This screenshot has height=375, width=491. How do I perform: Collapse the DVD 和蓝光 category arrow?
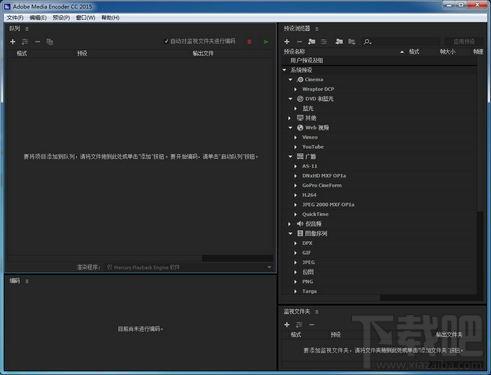pyautogui.click(x=290, y=99)
